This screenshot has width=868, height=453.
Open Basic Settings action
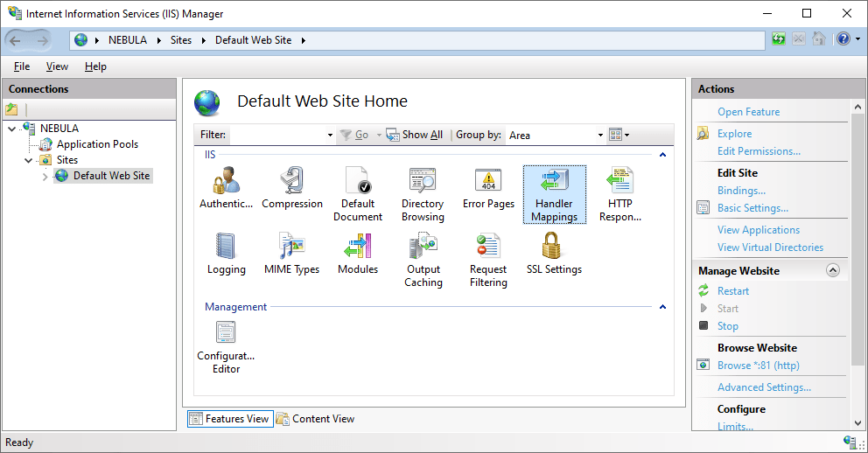point(752,208)
